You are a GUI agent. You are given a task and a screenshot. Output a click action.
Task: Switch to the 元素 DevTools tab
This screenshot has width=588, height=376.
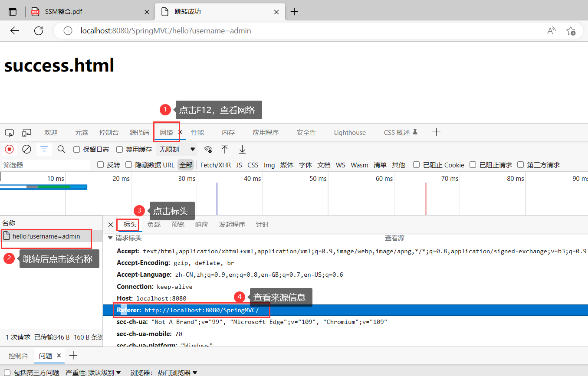82,133
